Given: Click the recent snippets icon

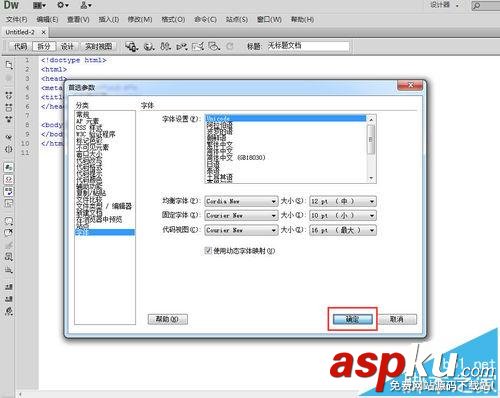Looking at the screenshot, I should 9,257.
